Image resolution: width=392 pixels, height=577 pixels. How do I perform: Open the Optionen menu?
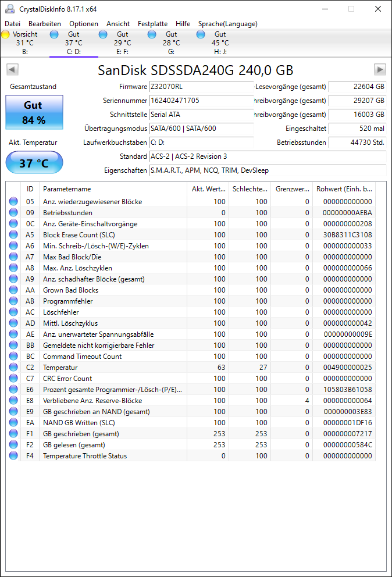(84, 23)
